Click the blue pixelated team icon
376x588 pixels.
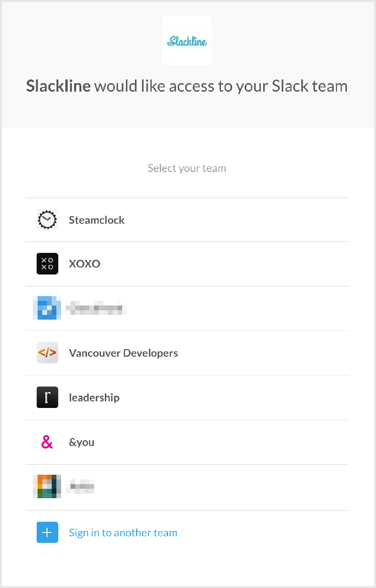[x=47, y=308]
